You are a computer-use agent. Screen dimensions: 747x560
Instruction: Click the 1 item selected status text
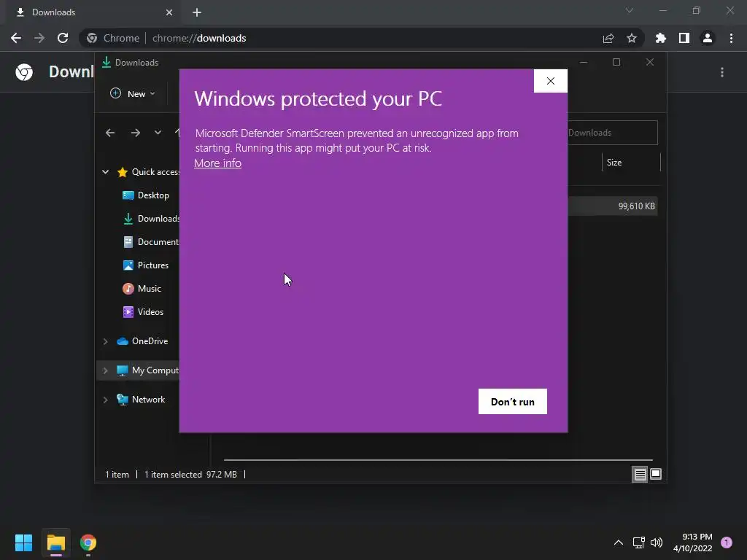[x=172, y=474]
